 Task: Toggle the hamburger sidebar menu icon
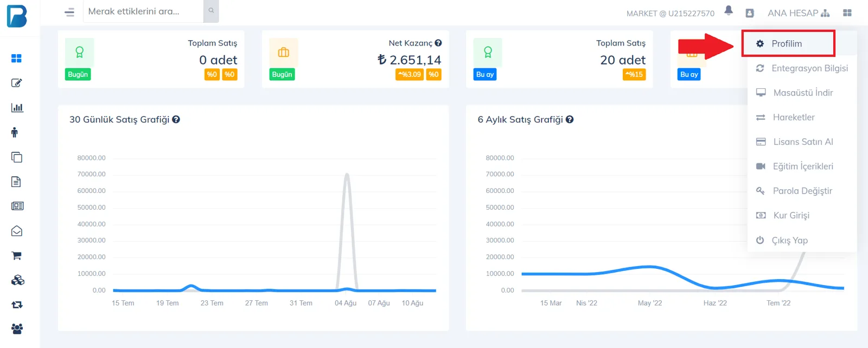(69, 12)
